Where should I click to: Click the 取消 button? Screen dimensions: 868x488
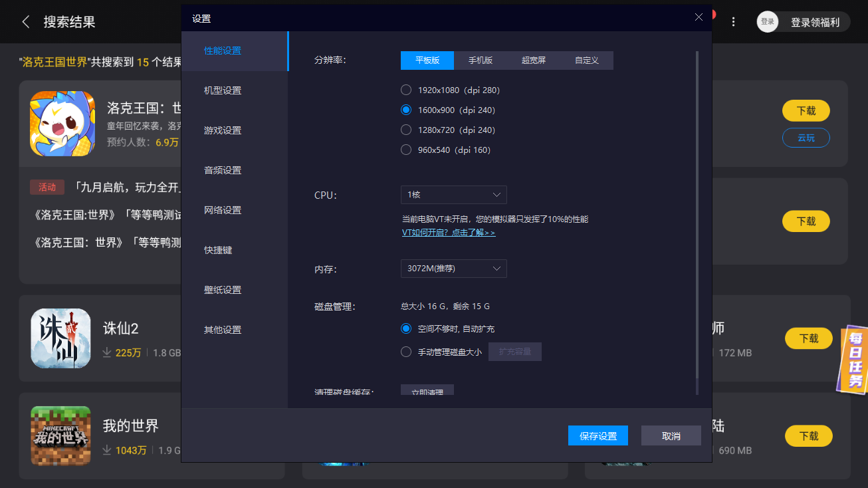point(671,435)
